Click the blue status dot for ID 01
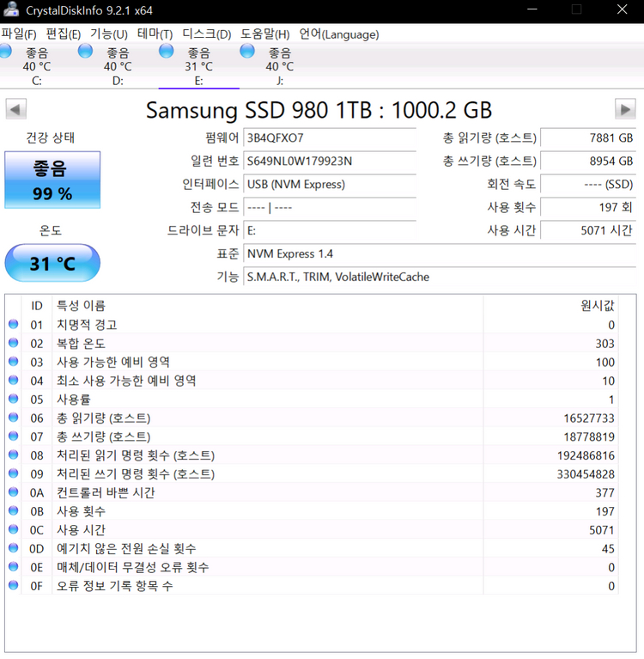The height and width of the screenshot is (659, 644). tap(14, 324)
